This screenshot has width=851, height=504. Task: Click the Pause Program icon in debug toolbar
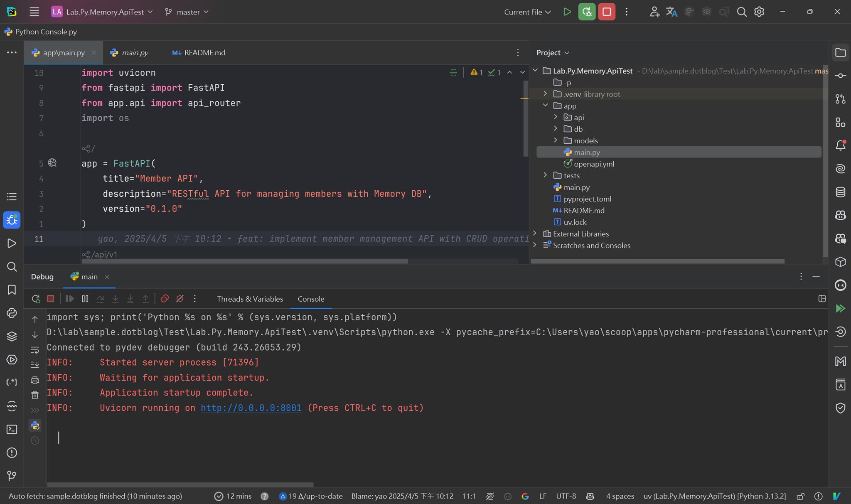(85, 299)
